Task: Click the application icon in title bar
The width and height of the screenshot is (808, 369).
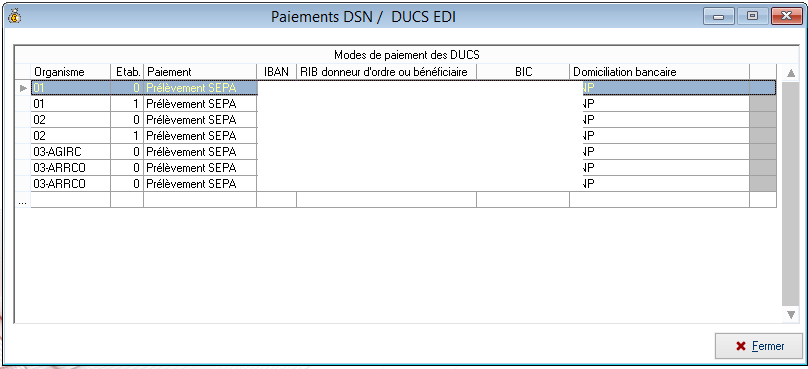Action: 14,16
